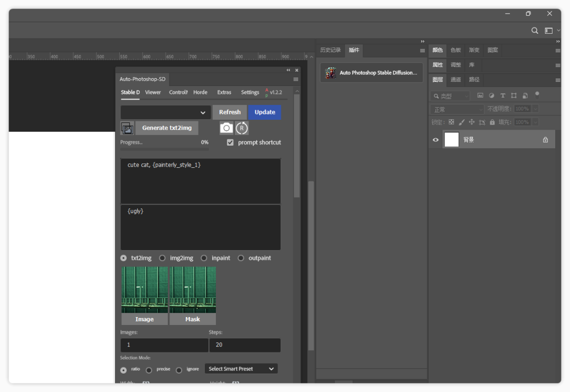Image resolution: width=570 pixels, height=392 pixels.
Task: Click the blue Update button
Action: [x=264, y=112]
